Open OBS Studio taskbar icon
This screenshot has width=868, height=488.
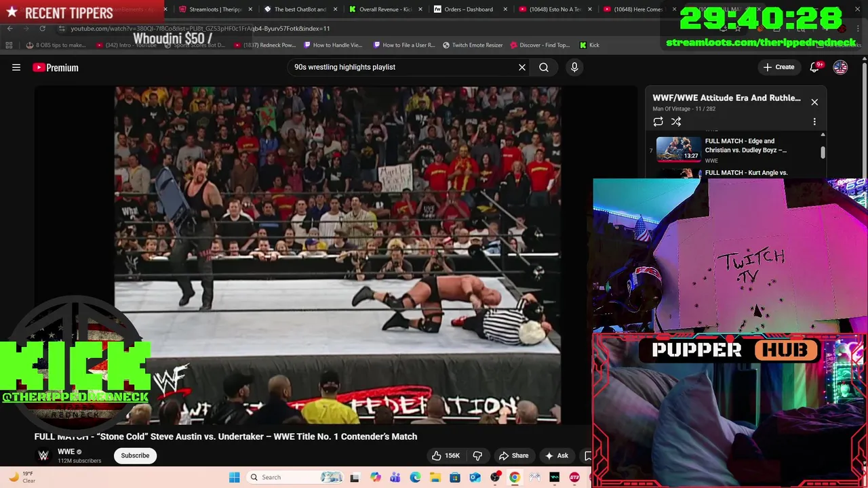coord(495,477)
